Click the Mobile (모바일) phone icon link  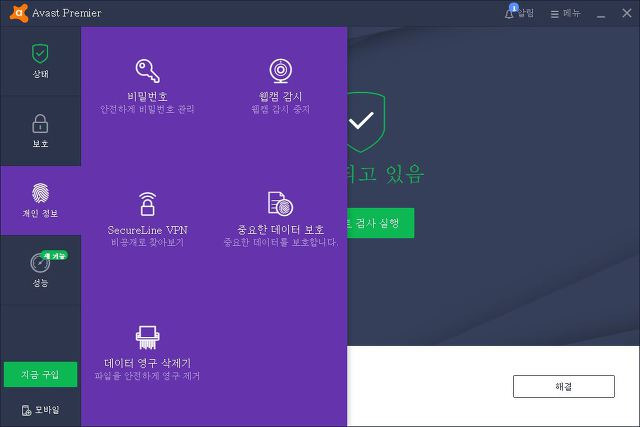pos(40,410)
